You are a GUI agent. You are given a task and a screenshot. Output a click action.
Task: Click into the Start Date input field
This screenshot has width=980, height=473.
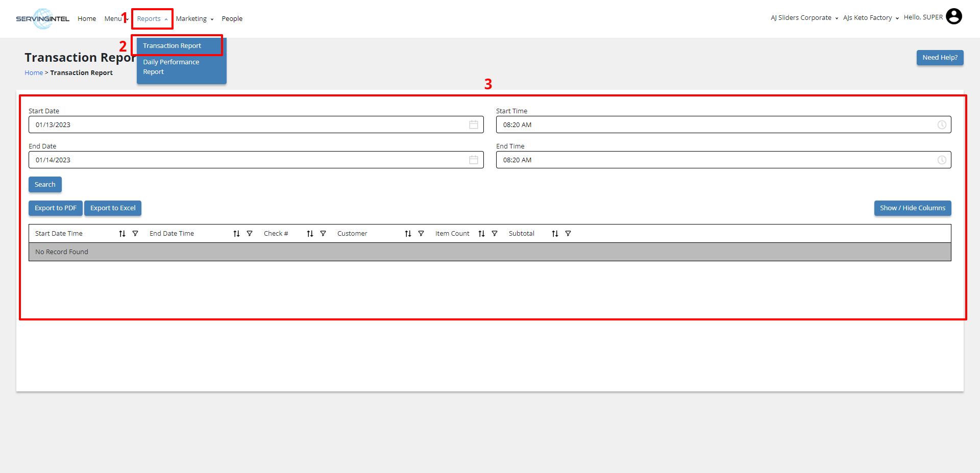[245, 125]
